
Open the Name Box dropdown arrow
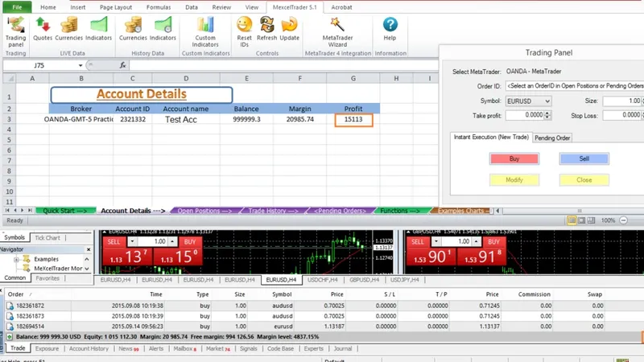80,65
